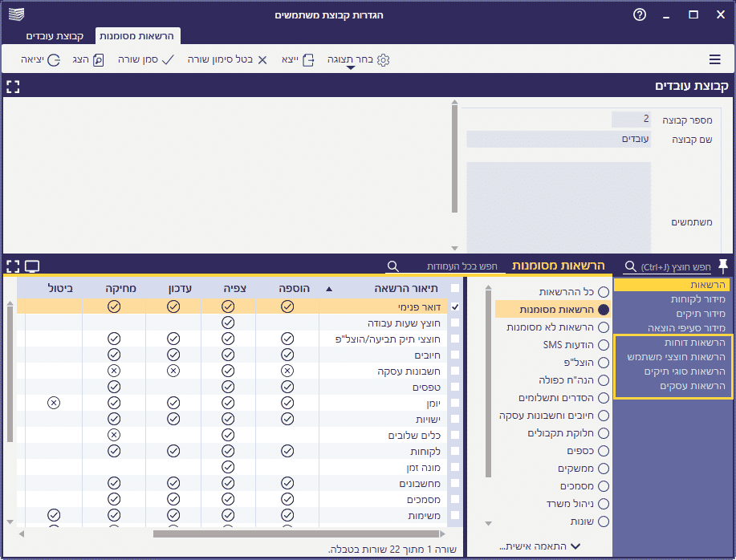Click בטל סימון שורה X icon

(x=262, y=60)
